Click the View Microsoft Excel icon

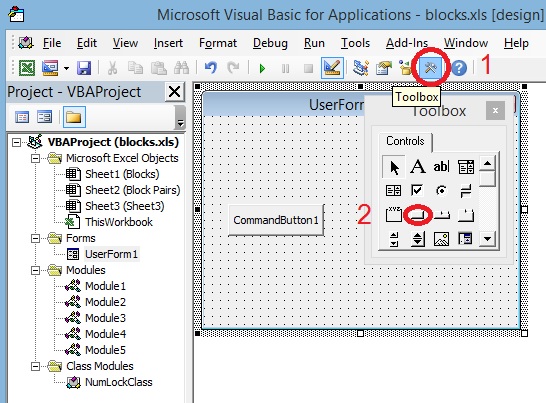coord(26,68)
